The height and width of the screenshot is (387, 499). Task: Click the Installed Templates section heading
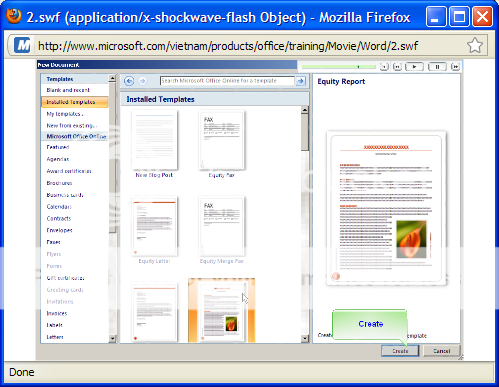click(160, 99)
